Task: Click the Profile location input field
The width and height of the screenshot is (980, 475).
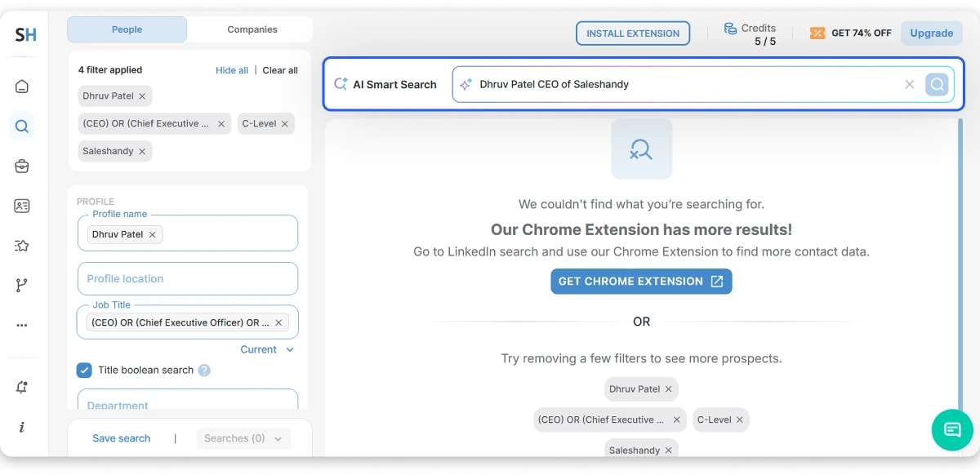Action: [x=188, y=278]
